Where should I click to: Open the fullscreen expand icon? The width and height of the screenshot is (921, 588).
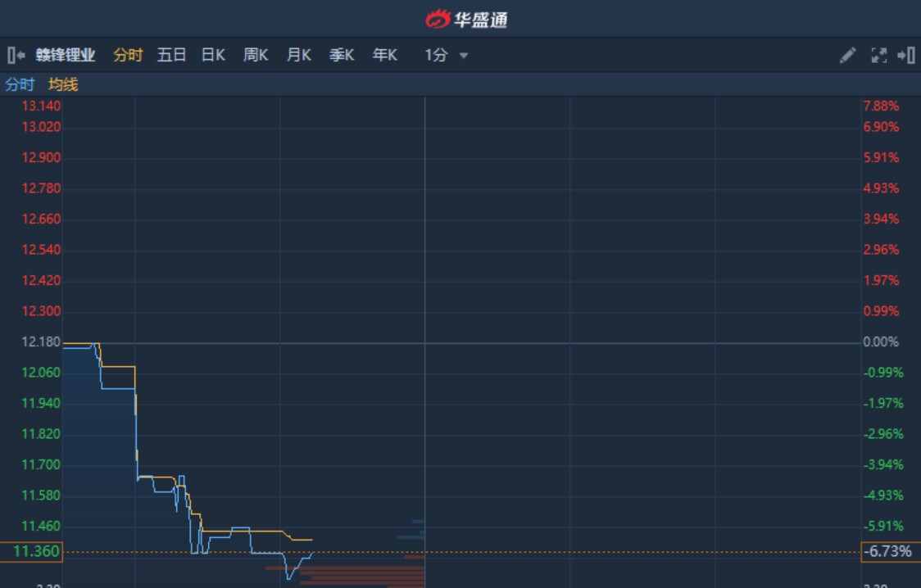pos(878,55)
